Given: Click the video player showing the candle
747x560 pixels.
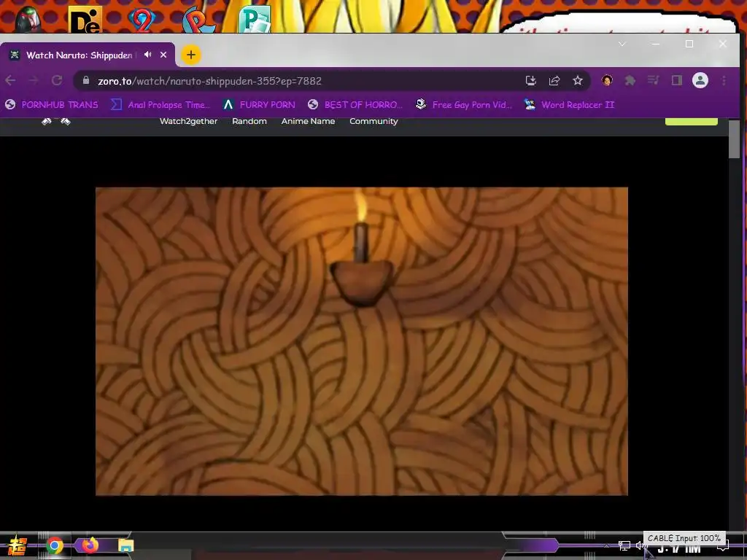Looking at the screenshot, I should click(x=362, y=341).
